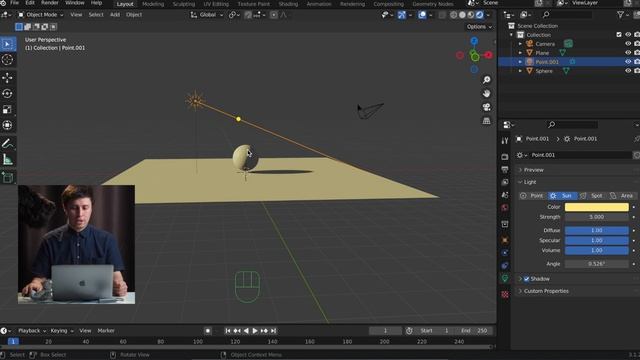Click the Angle value field
Image resolution: width=640 pixels, height=360 pixels.
pos(596,264)
